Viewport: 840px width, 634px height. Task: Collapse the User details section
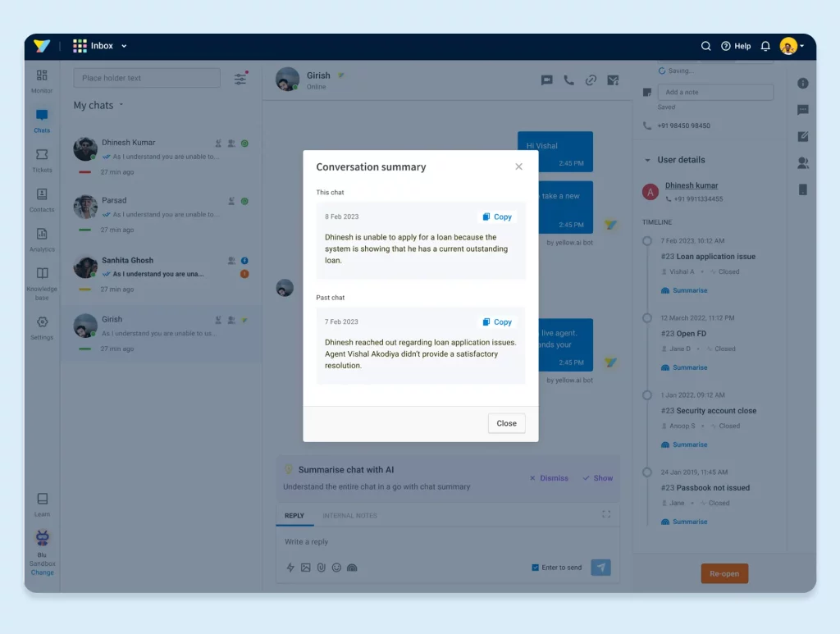pos(647,160)
